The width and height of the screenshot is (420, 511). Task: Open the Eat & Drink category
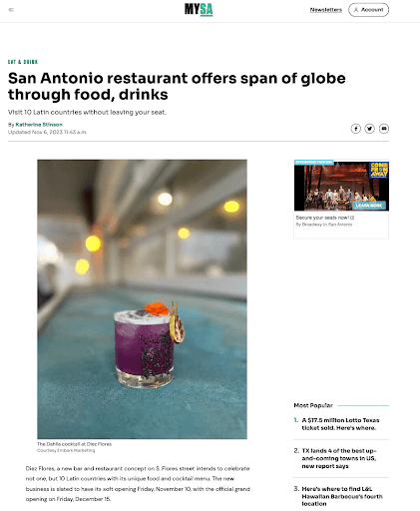[23, 62]
